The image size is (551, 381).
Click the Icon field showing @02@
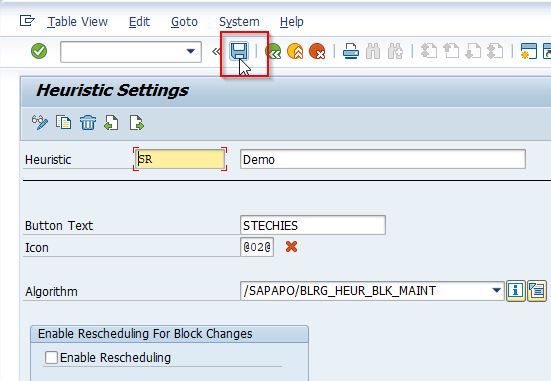(257, 247)
